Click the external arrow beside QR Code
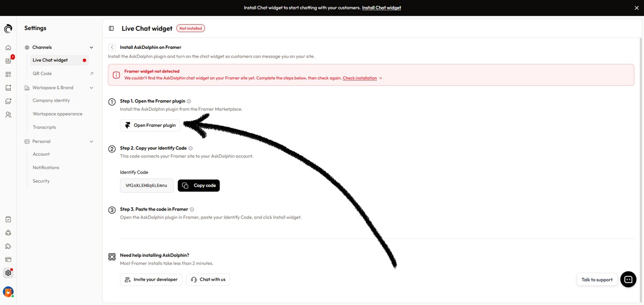This screenshot has width=644, height=305. point(91,74)
